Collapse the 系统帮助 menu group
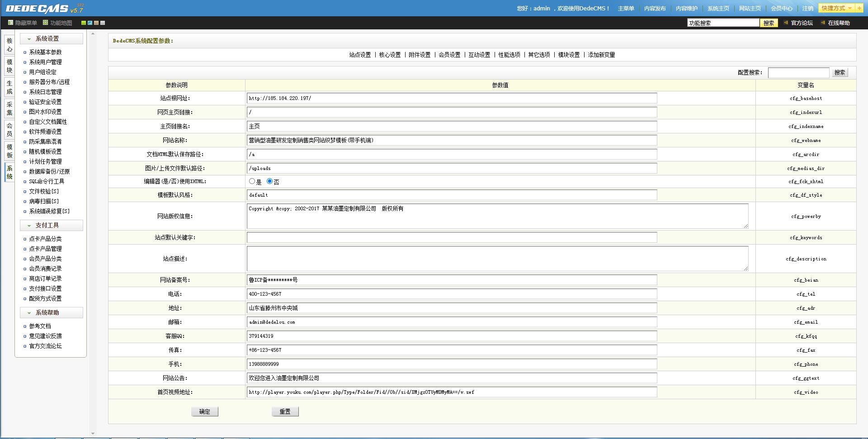868x439 pixels. click(x=52, y=313)
